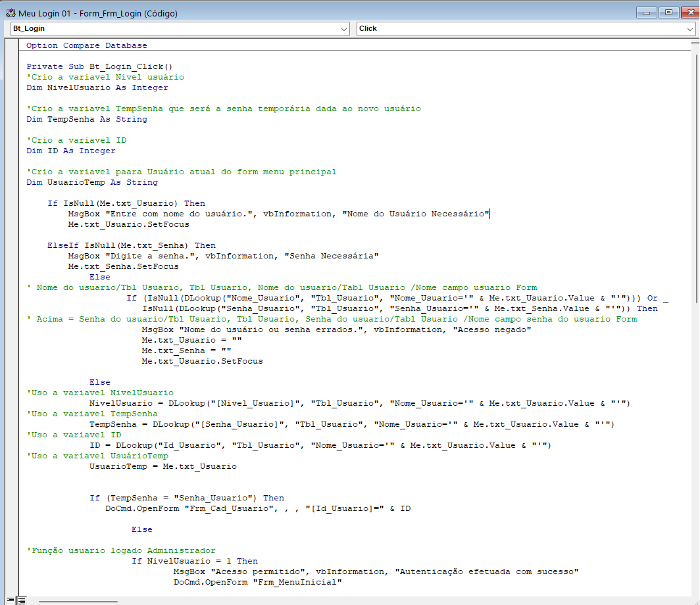The width and height of the screenshot is (700, 605).
Task: Maximize the Form_Frm_Login code window
Action: (668, 12)
